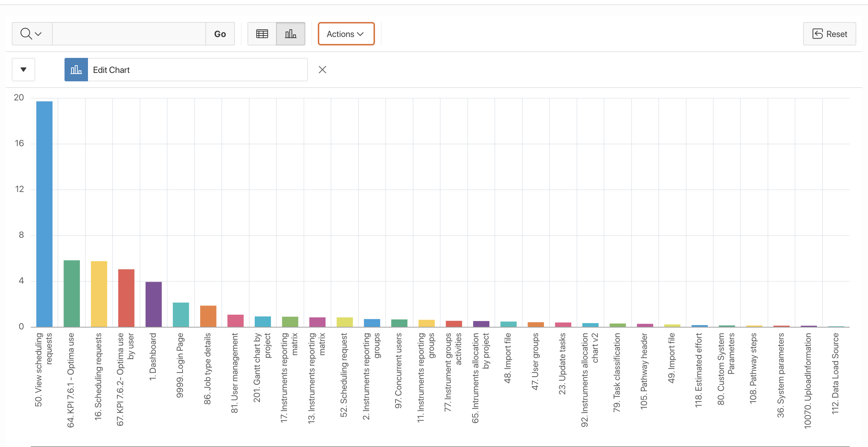Open the Actions menu
Image resolution: width=868 pixels, height=447 pixels.
point(346,34)
